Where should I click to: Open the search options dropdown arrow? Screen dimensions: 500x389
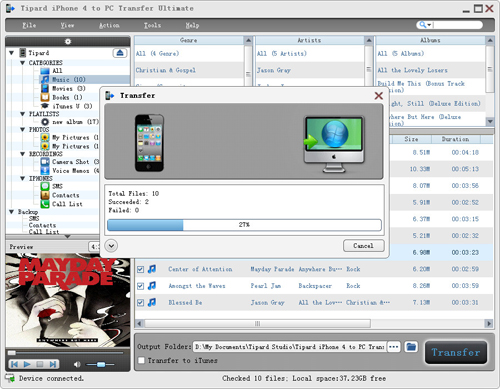[429, 25]
